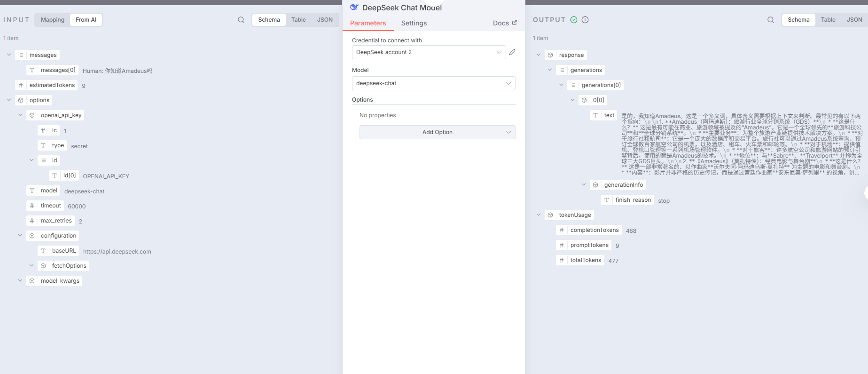The image size is (868, 374).
Task: Collapse the configuration node
Action: click(x=20, y=236)
